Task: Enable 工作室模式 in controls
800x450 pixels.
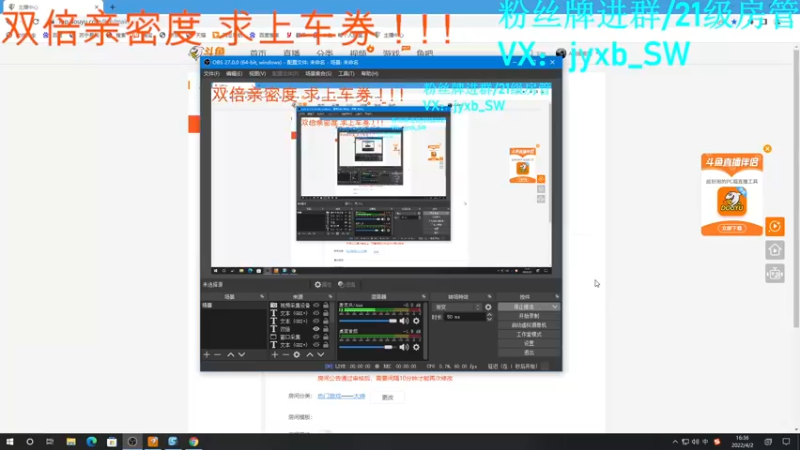Action: point(529,335)
